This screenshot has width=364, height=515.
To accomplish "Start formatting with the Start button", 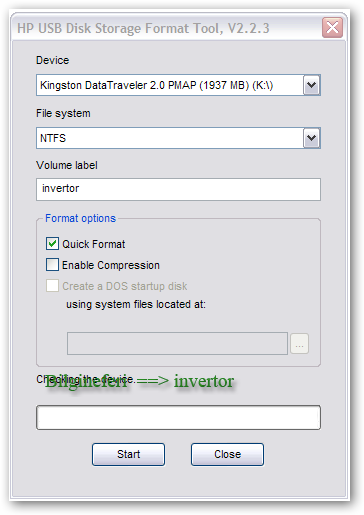I will coord(128,454).
